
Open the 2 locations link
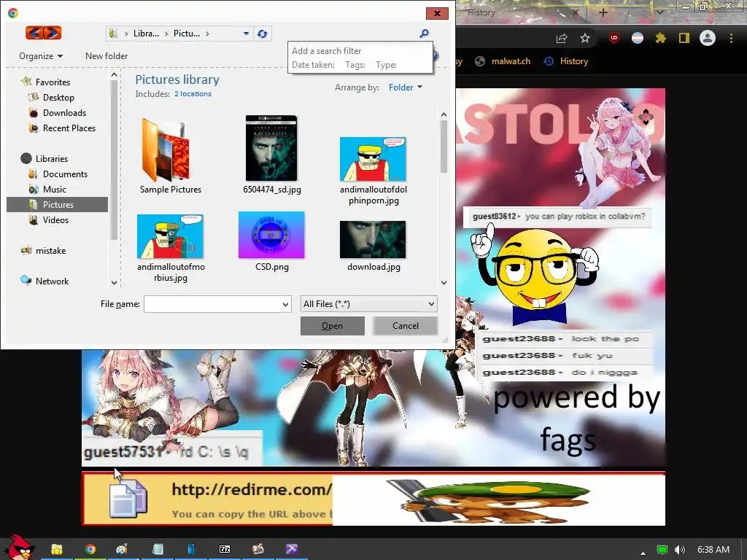193,94
